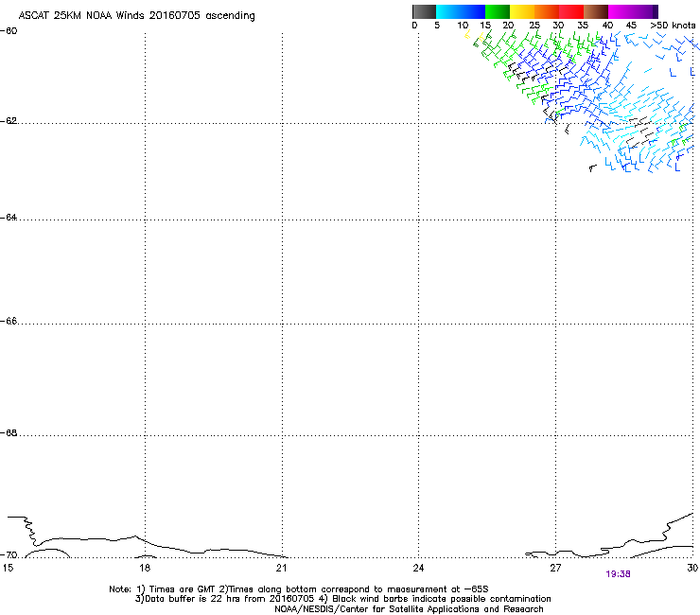
Task: Click the '27' longitude axis label
Action: (555, 568)
